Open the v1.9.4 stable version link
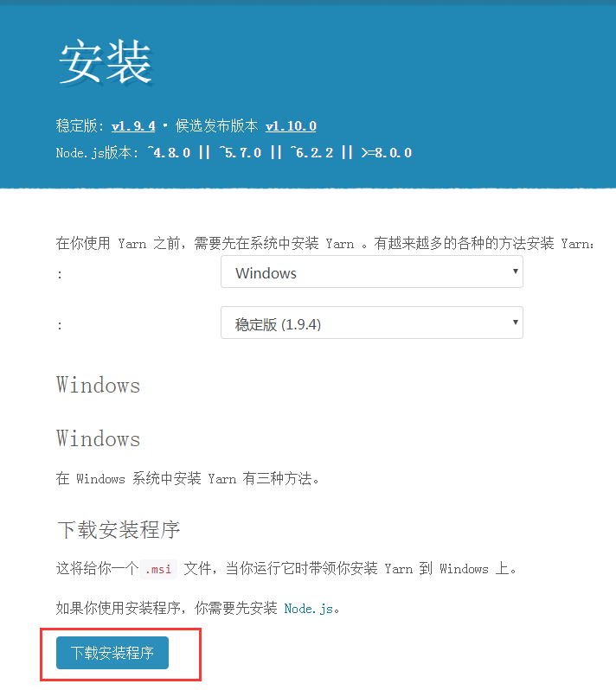The height and width of the screenshot is (690, 616). 133,126
